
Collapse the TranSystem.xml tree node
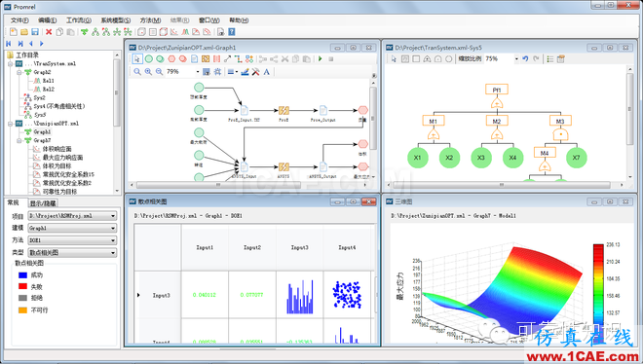click(11, 64)
